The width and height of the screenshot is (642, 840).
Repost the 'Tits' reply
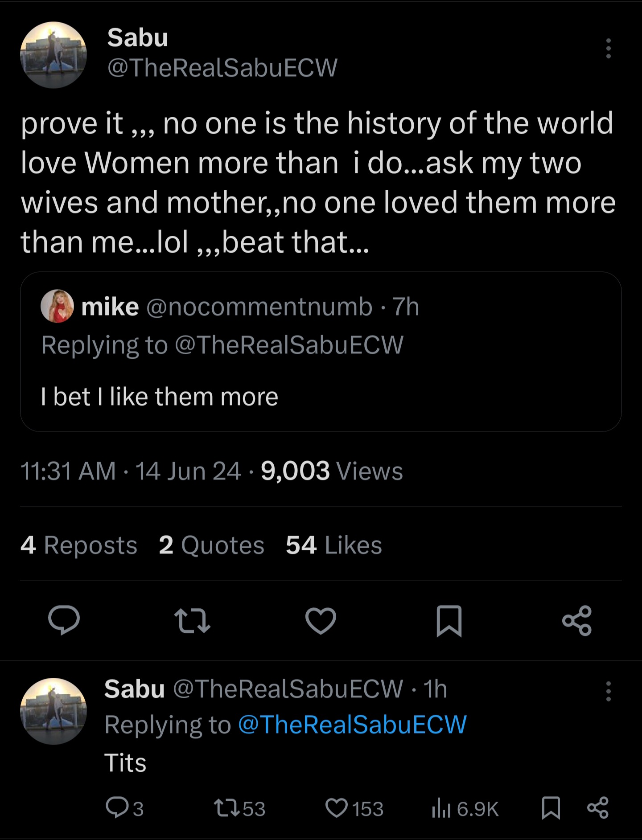pos(227,808)
